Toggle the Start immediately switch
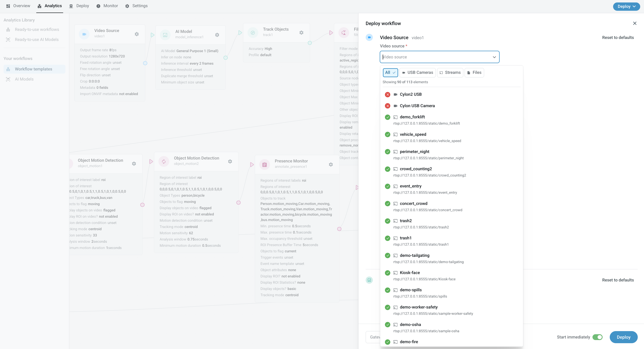644x349 pixels. click(x=597, y=337)
